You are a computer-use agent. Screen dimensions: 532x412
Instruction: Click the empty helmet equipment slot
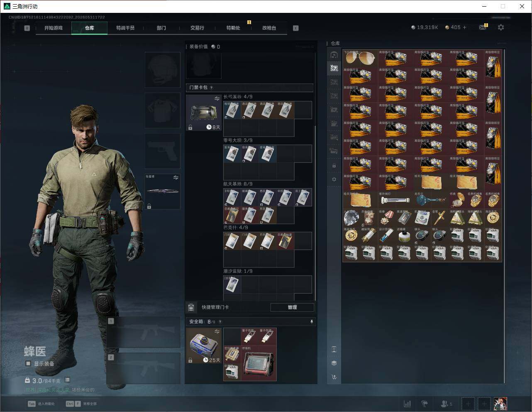162,69
